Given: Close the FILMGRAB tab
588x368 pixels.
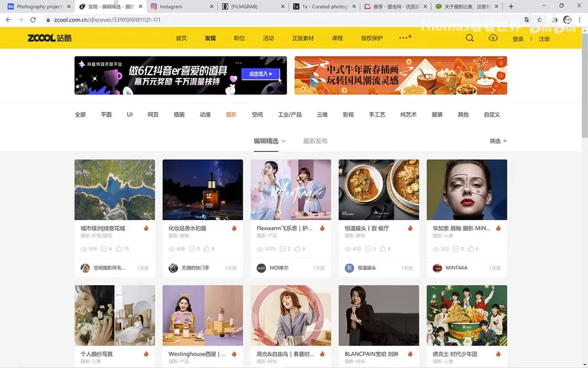Looking at the screenshot, I should 283,6.
